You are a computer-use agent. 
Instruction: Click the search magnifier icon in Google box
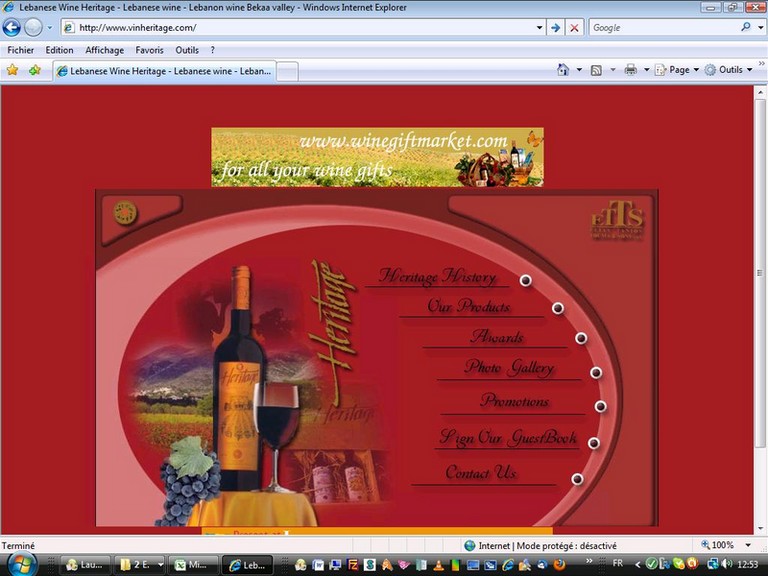pyautogui.click(x=746, y=28)
